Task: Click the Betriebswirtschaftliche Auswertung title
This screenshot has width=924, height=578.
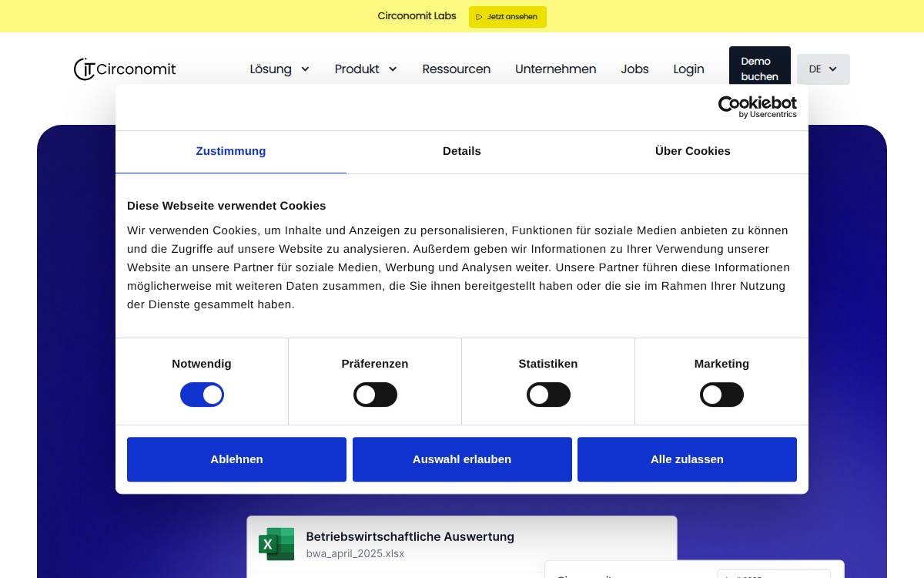Action: click(x=410, y=536)
